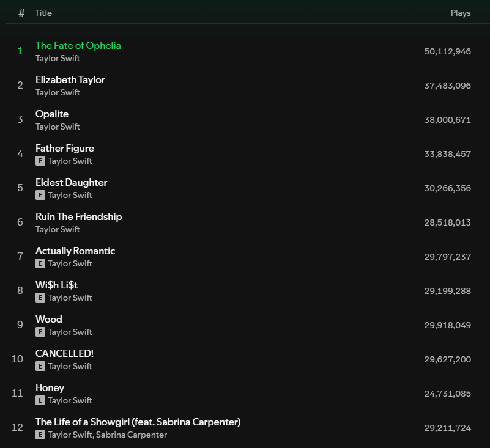This screenshot has height=448, width=490.
Task: Select the play count 24,731,085
Action: [x=448, y=394]
